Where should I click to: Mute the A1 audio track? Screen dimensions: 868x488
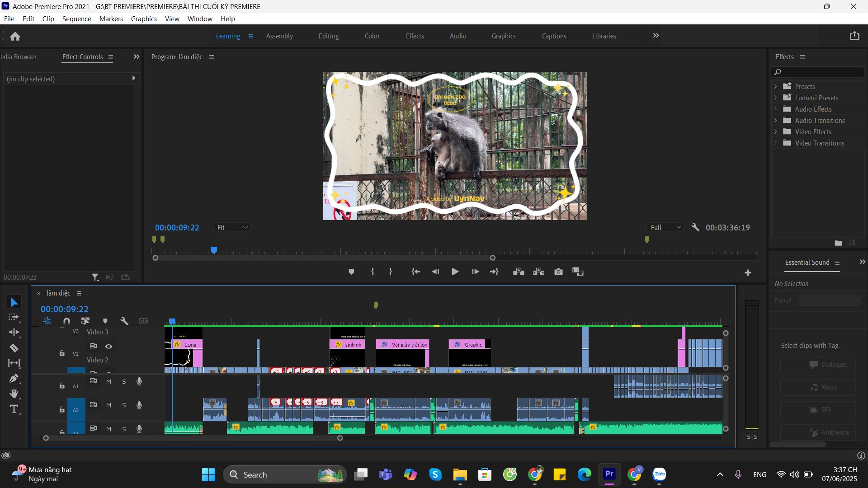pyautogui.click(x=108, y=381)
